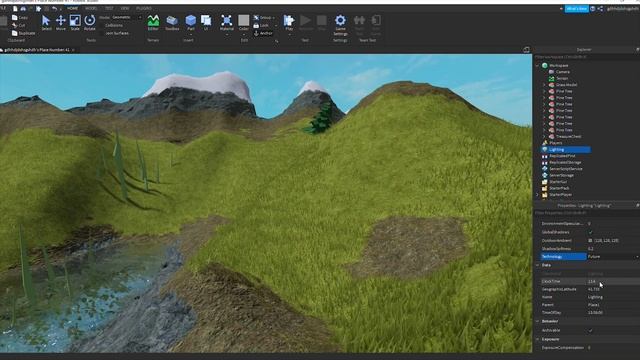Click the GeographicLatitude value 41.733
The height and width of the screenshot is (360, 640).
[594, 289]
